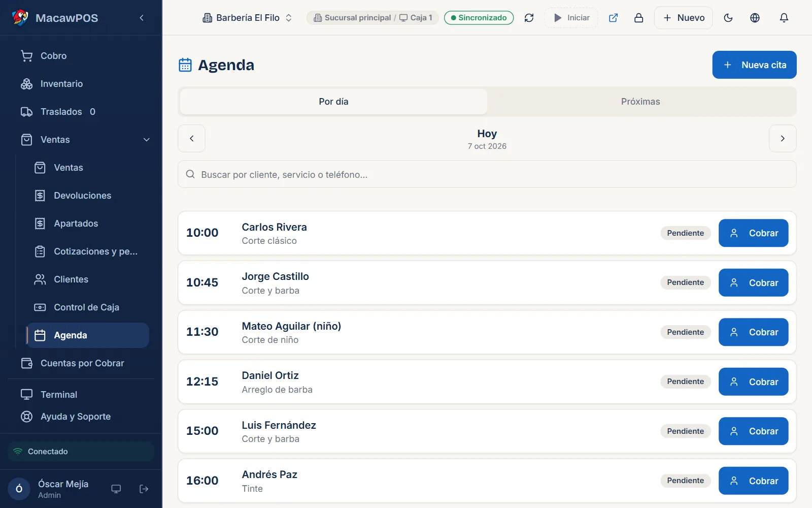Open Cuentas por Cobrar

(81, 363)
